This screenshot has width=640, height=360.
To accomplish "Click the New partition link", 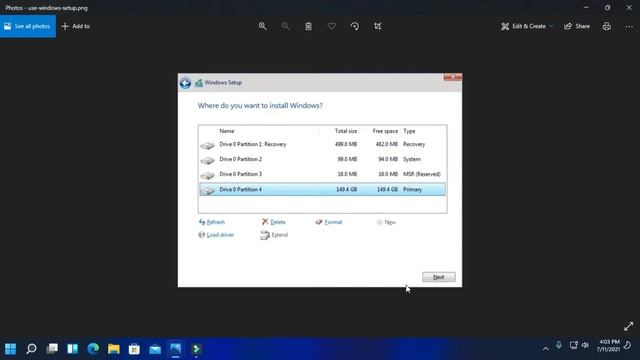I will tap(386, 222).
